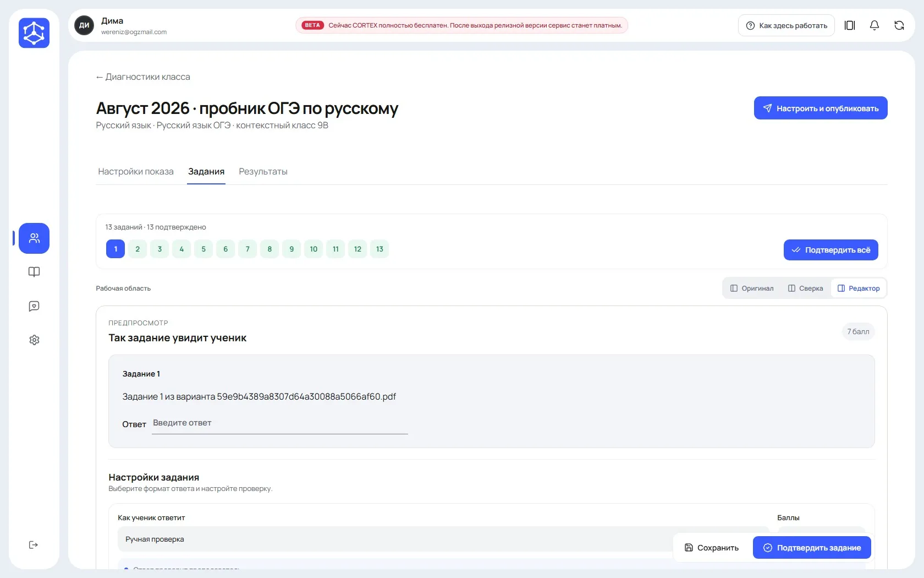Select task number 1
This screenshot has height=578, width=924.
pos(116,249)
